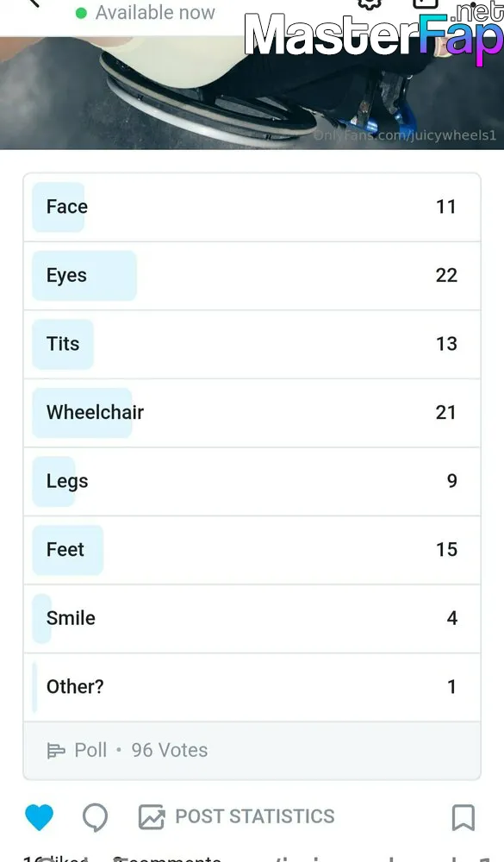Click the Eyes vote count 22
The height and width of the screenshot is (862, 504).
click(446, 276)
